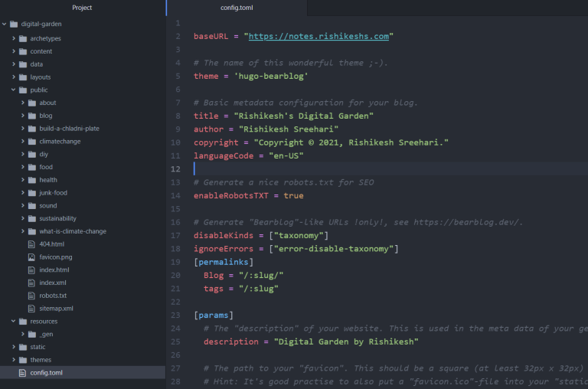This screenshot has height=389, width=588.
Task: Click the themes folder icon
Action: [x=23, y=360]
